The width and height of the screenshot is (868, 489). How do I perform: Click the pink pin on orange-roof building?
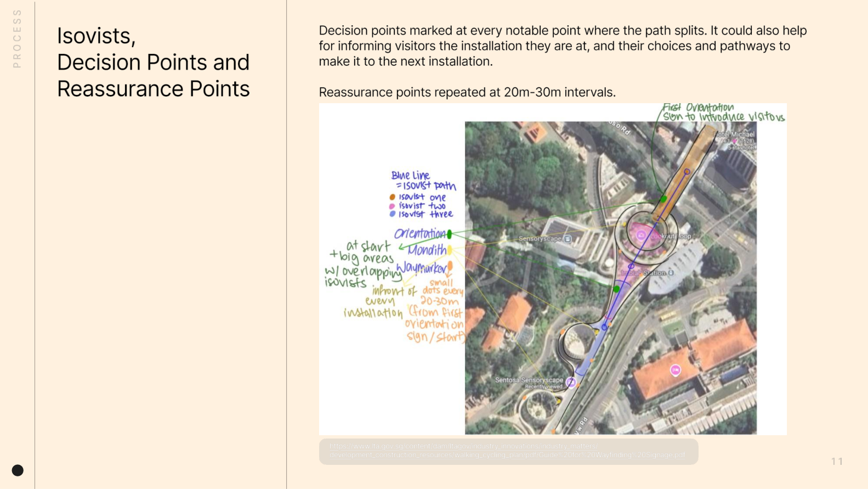click(x=676, y=370)
